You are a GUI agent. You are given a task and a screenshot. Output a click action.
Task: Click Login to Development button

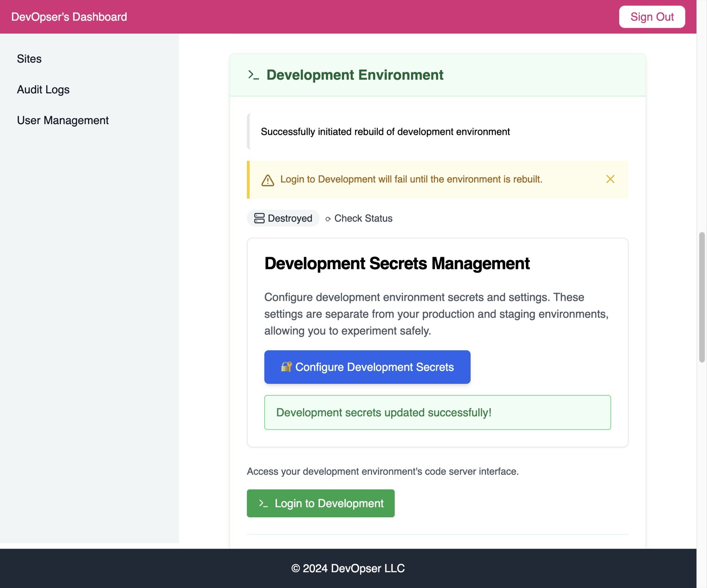coord(320,503)
